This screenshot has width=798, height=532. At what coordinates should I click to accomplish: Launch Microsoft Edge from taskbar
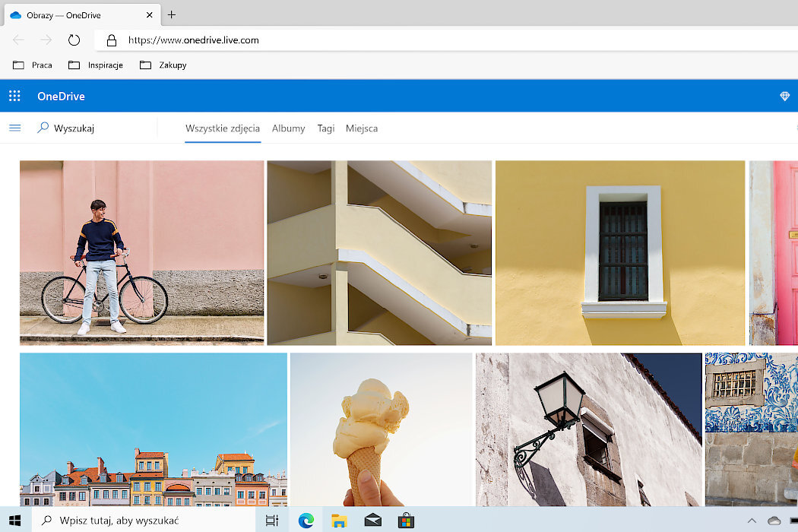pos(306,521)
